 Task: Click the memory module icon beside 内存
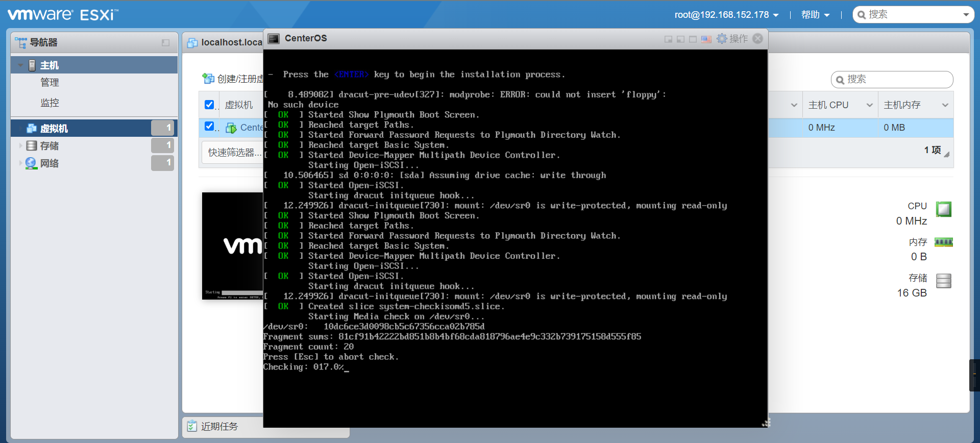tap(944, 242)
